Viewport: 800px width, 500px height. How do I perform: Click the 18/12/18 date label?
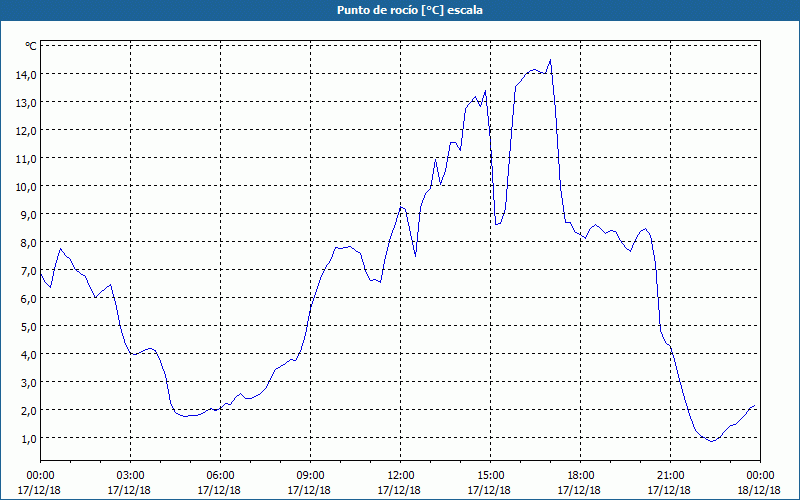[759, 490]
